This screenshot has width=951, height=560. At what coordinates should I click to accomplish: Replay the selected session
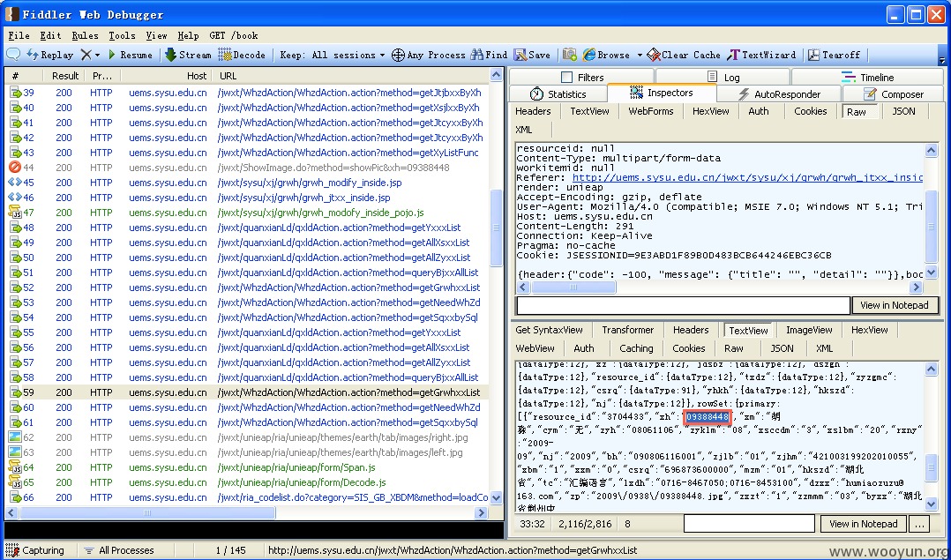click(49, 55)
